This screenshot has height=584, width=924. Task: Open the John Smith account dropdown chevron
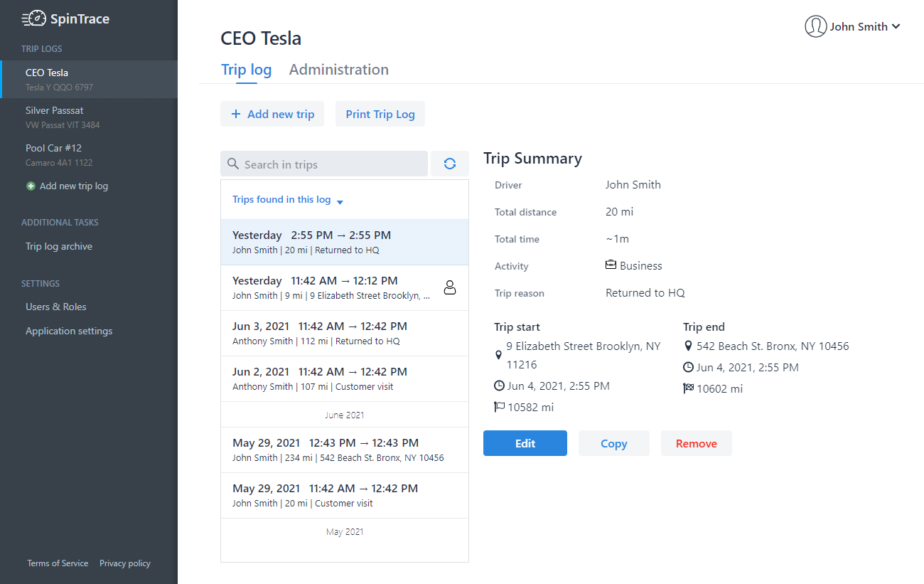tap(896, 26)
